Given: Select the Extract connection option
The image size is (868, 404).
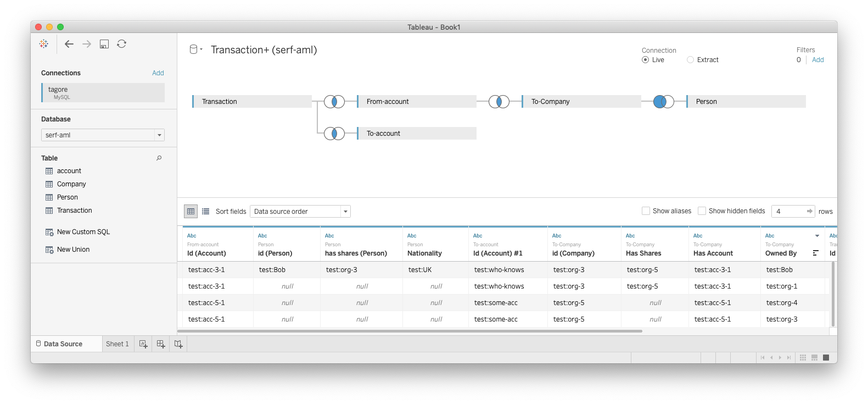Looking at the screenshot, I should point(691,60).
